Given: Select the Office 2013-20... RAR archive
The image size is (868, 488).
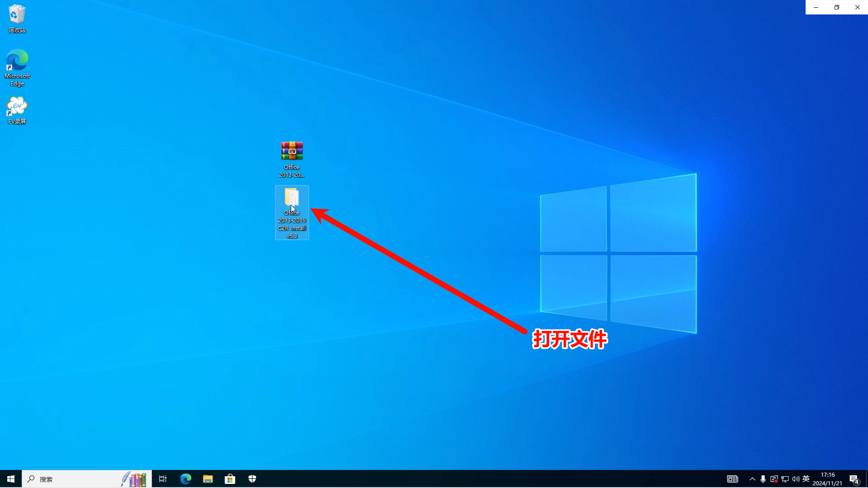Looking at the screenshot, I should coord(292,159).
